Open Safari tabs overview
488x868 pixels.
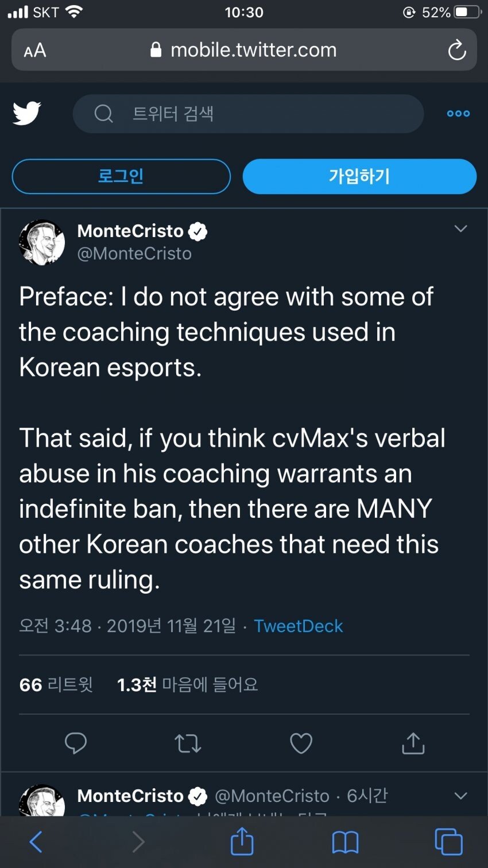pos(448,842)
